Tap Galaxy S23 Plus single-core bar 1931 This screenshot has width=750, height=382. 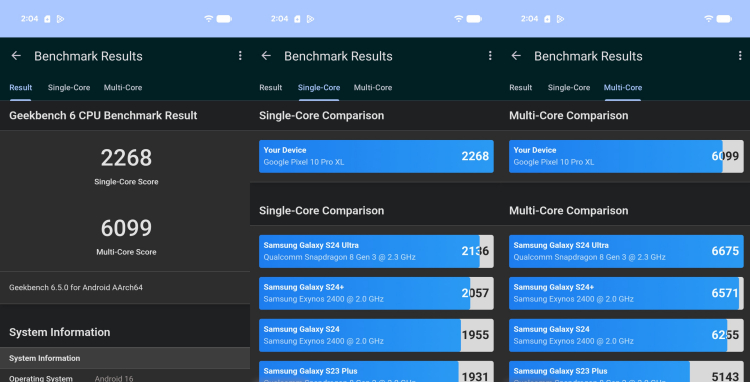click(376, 371)
